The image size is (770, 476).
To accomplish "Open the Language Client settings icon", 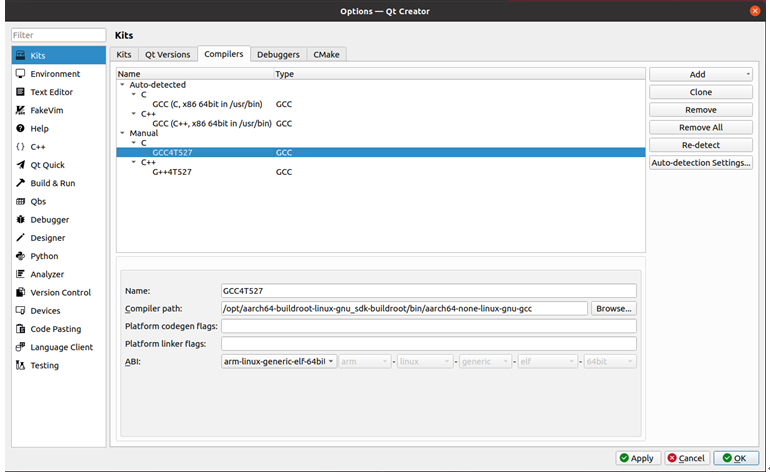I will (20, 347).
